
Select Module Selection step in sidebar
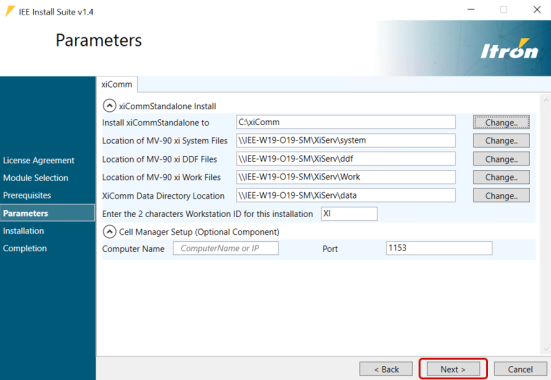click(35, 178)
